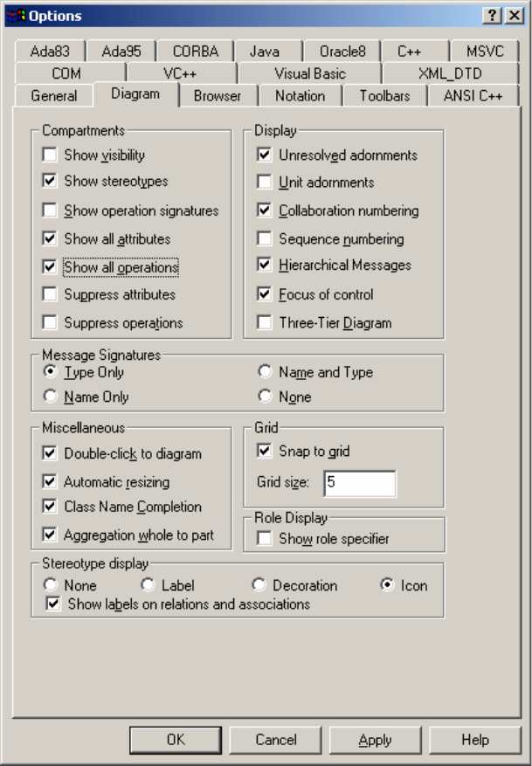
Task: Enable Show visibility checkbox
Action: pyautogui.click(x=50, y=155)
